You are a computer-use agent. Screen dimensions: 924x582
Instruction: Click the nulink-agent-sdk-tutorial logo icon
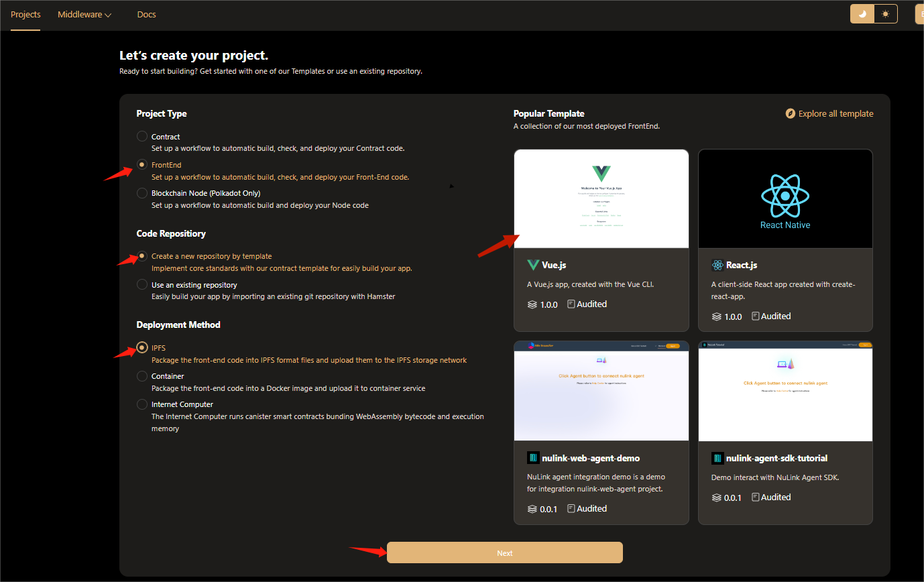point(717,458)
